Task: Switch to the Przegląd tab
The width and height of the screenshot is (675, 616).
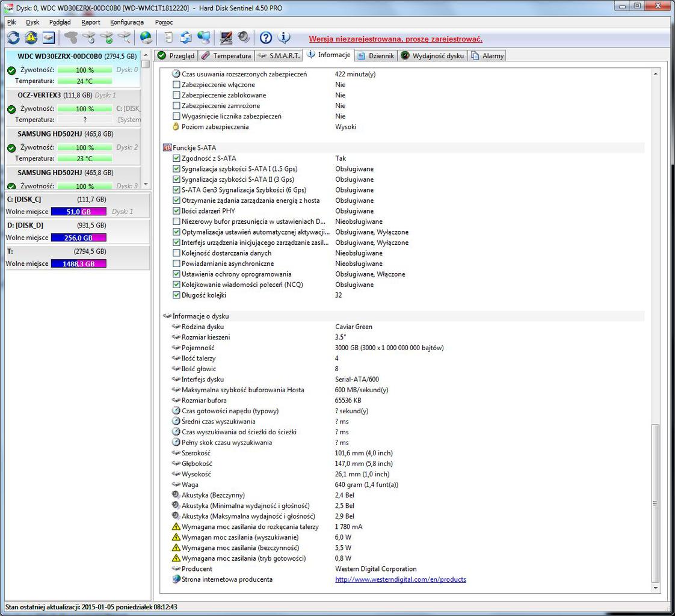Action: pyautogui.click(x=176, y=56)
